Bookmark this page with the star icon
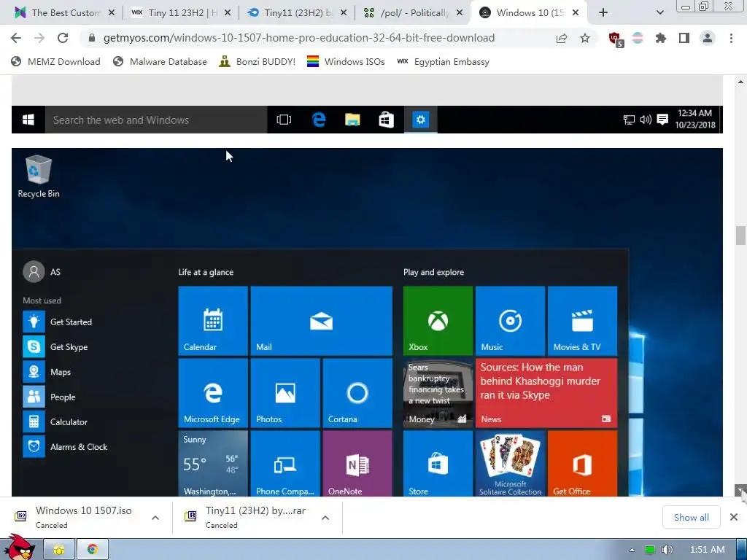Viewport: 747px width, 560px height. tap(585, 38)
